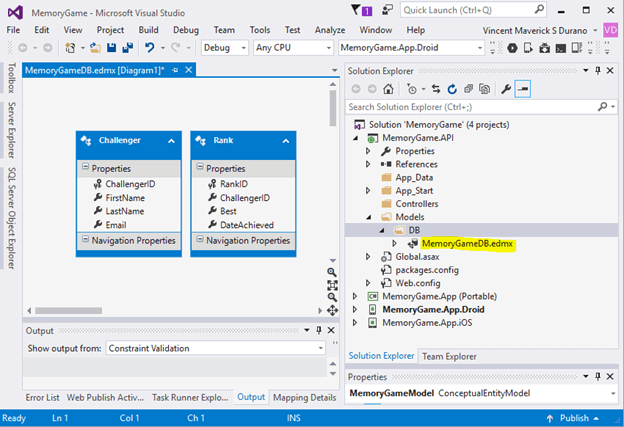Click Solution Explorer Refresh icon

(452, 89)
